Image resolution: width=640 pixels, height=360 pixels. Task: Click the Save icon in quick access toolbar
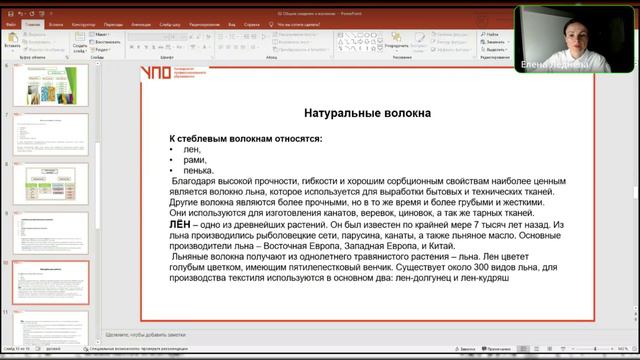[11, 14]
